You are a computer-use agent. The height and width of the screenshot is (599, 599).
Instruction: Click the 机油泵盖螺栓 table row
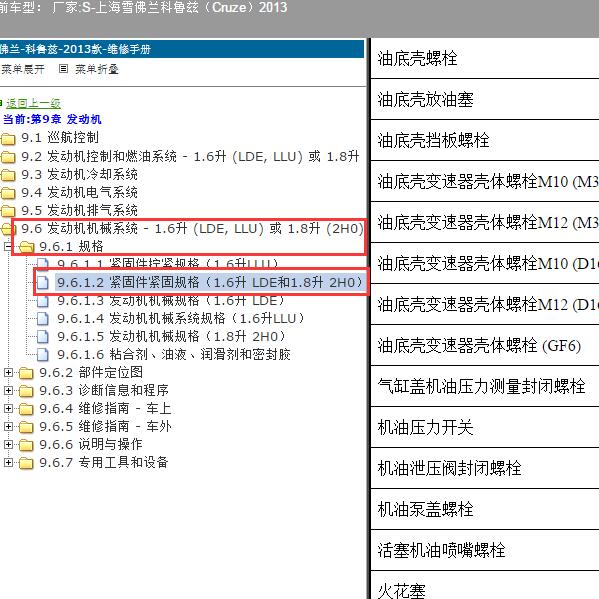click(x=485, y=509)
